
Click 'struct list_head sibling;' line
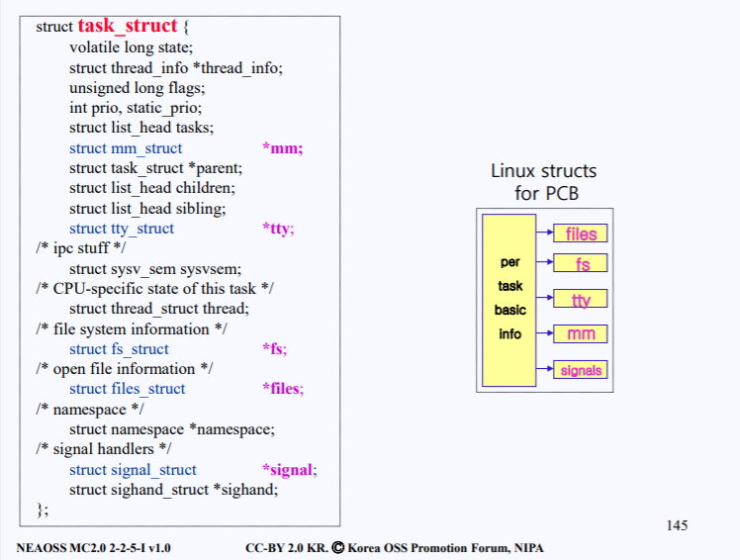tap(147, 209)
